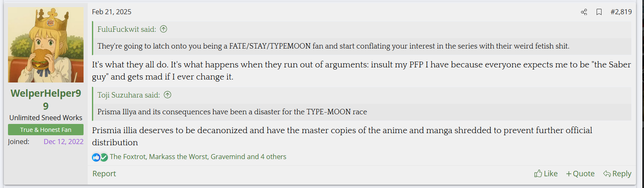This screenshot has width=644, height=188.
Task: Like the post with the thumbs-up button
Action: [546, 174]
